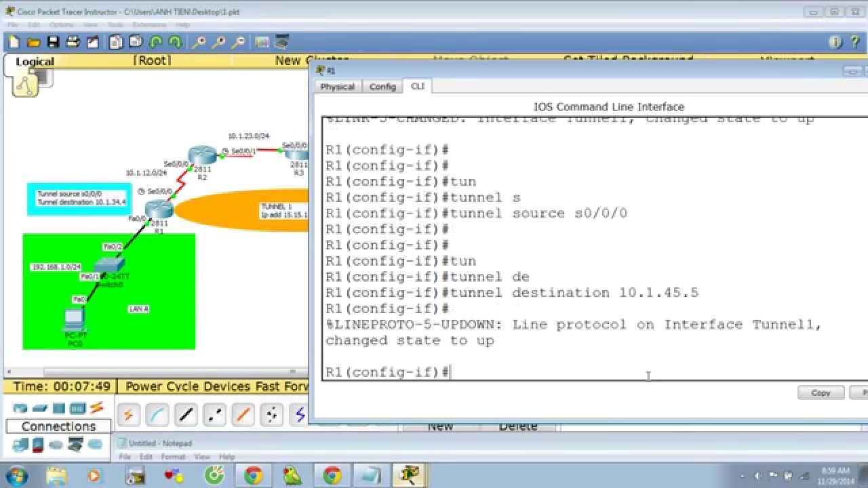Choose the automatic connection type cable
Screen dimensions: 868x488
[x=128, y=414]
